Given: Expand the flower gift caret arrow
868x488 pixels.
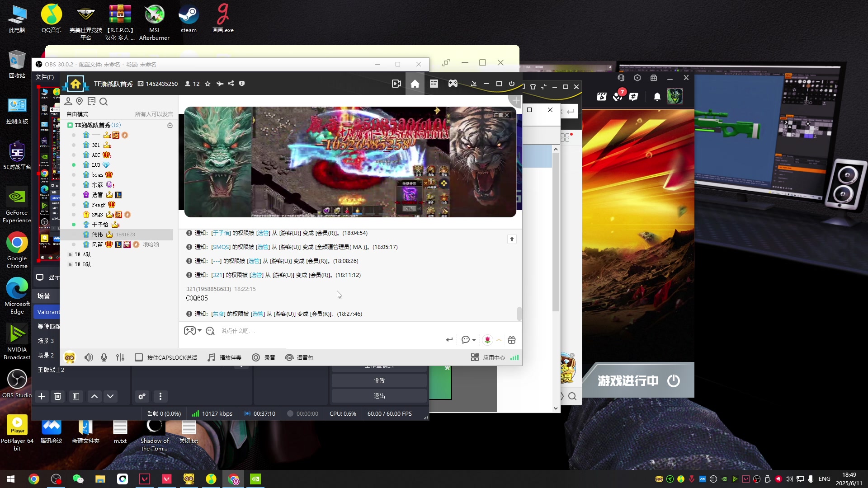Looking at the screenshot, I should (499, 340).
